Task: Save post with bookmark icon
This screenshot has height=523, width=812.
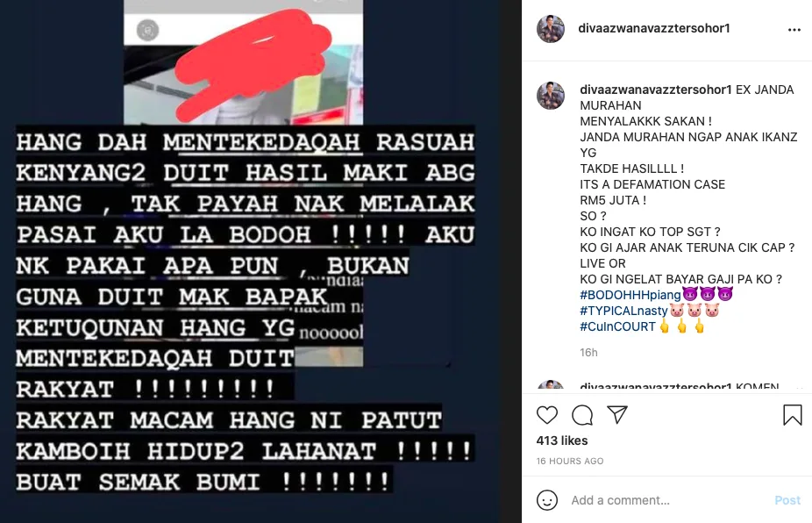Action: coord(793,415)
